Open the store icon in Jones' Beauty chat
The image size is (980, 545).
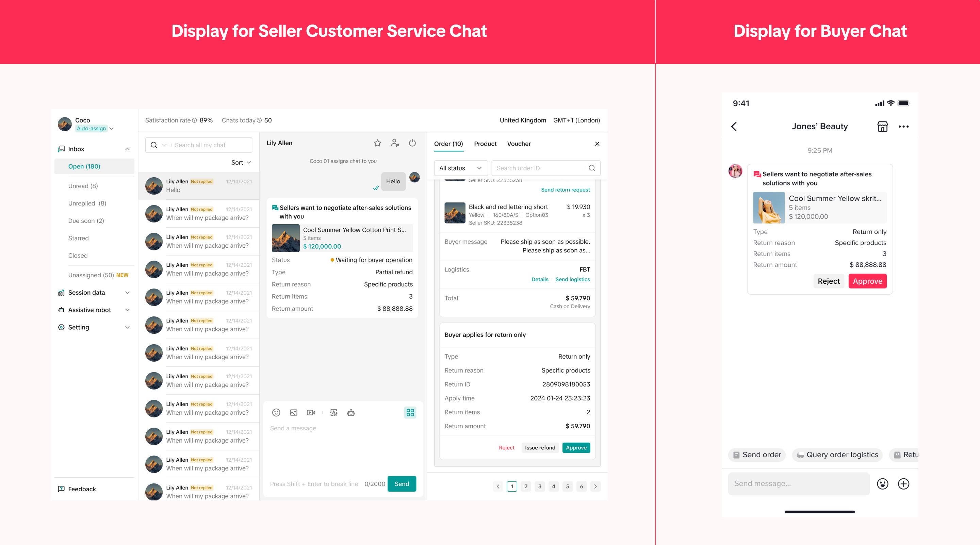pos(882,126)
